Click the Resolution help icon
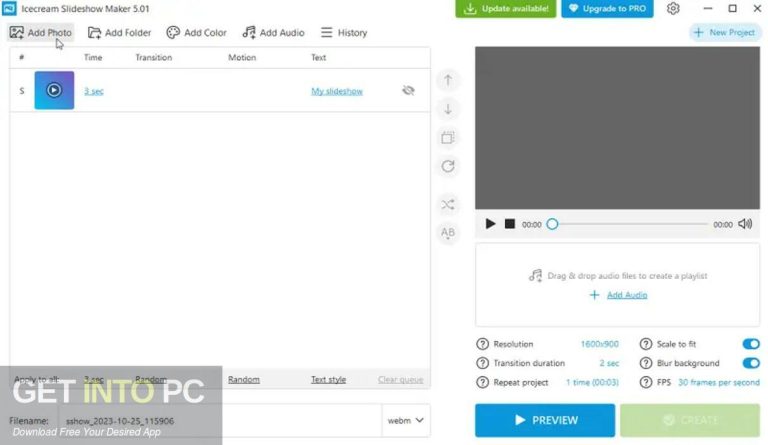The image size is (768, 445). click(x=482, y=344)
